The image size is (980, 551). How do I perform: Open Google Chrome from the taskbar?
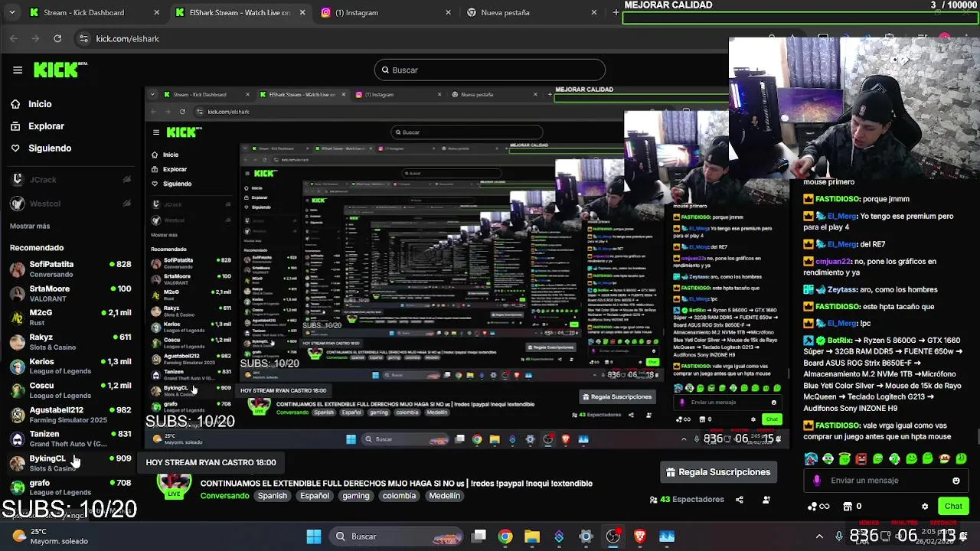(x=505, y=536)
